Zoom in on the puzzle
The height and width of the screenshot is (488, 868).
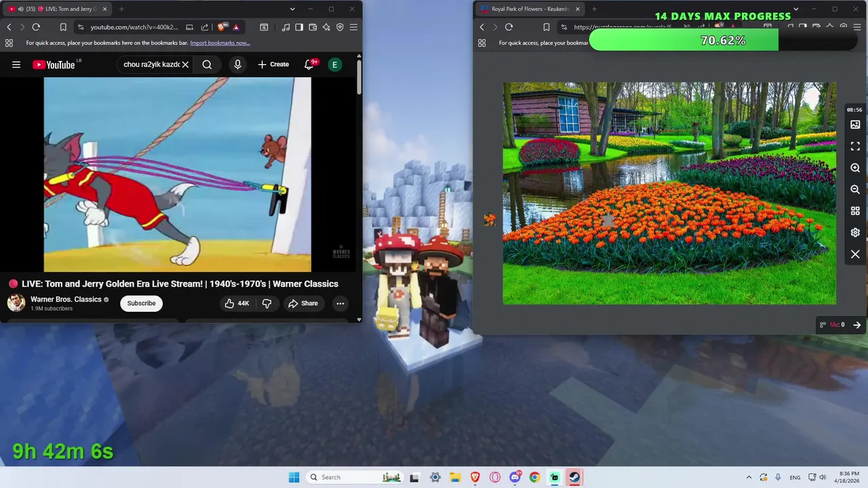pyautogui.click(x=855, y=168)
